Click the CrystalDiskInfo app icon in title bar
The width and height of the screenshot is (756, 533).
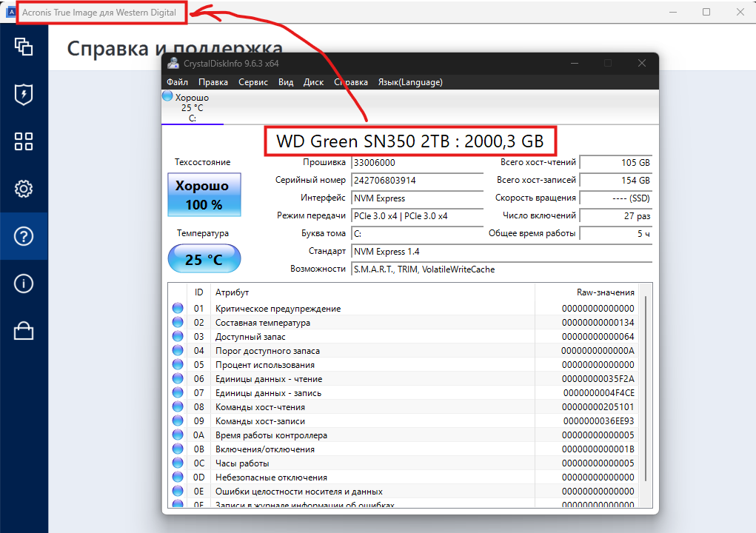coord(173,63)
